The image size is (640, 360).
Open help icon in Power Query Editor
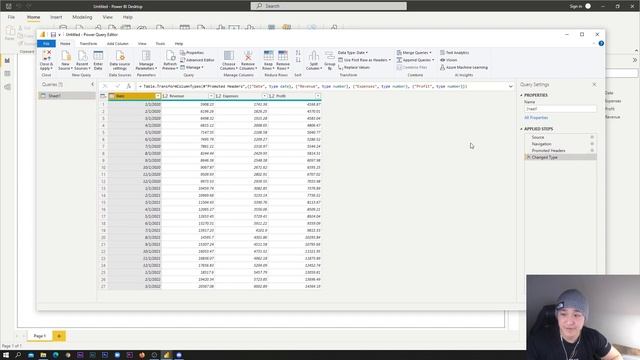601,43
